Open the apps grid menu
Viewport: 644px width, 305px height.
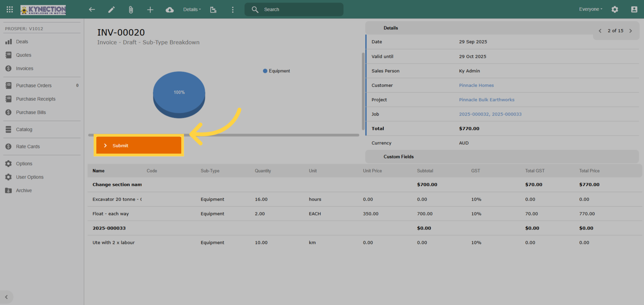(x=10, y=9)
